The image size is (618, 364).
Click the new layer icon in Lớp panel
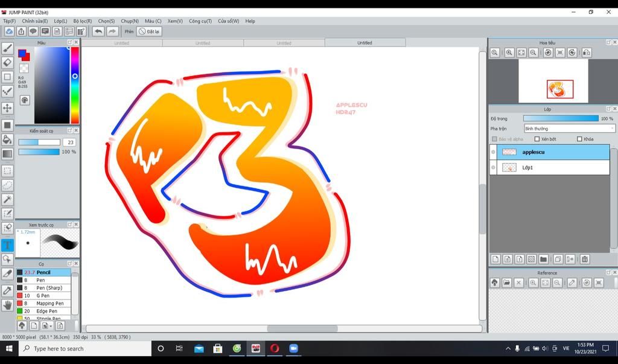click(x=495, y=259)
